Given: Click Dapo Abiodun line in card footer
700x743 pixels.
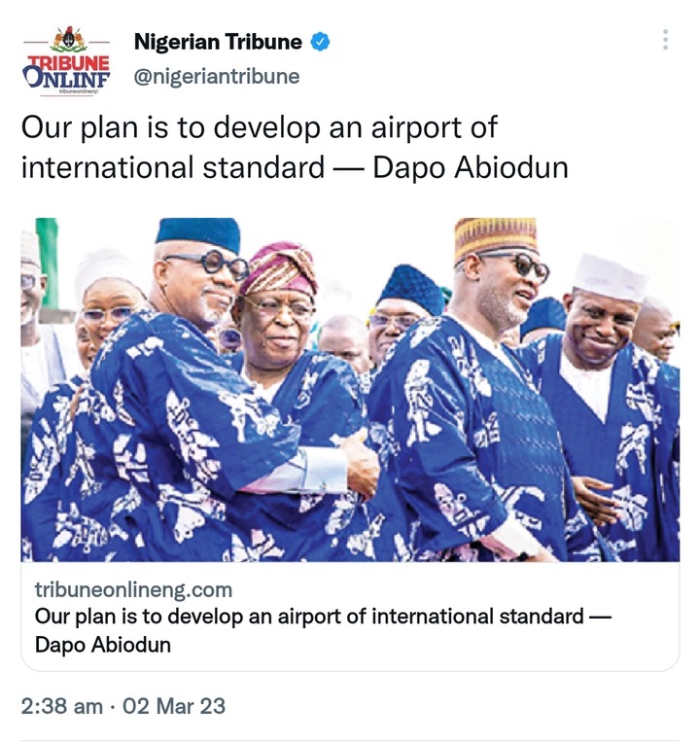Looking at the screenshot, I should (103, 645).
